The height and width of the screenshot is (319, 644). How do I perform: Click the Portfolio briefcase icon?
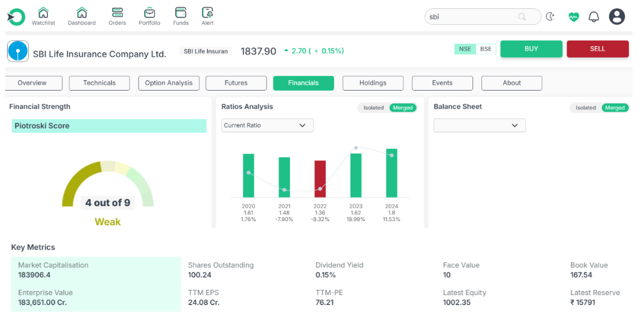[149, 13]
